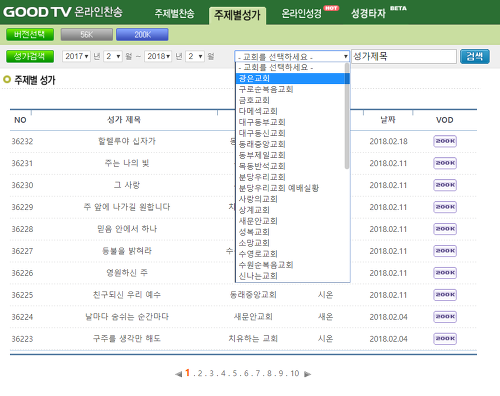Click the GOOD TV 온라인찬송 logo
Screen dimensions: 500x396
(63, 12)
